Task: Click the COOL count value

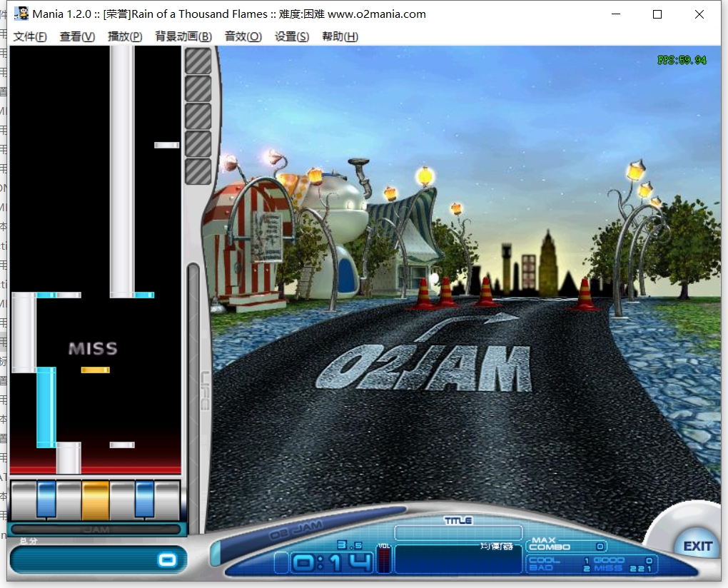Action: 587,561
